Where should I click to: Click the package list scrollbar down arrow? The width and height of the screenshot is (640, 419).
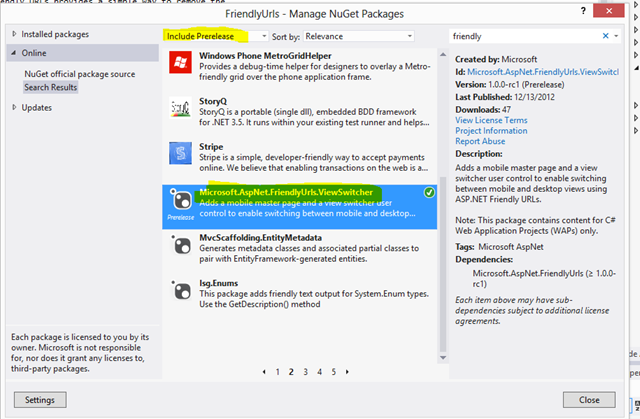(x=443, y=358)
